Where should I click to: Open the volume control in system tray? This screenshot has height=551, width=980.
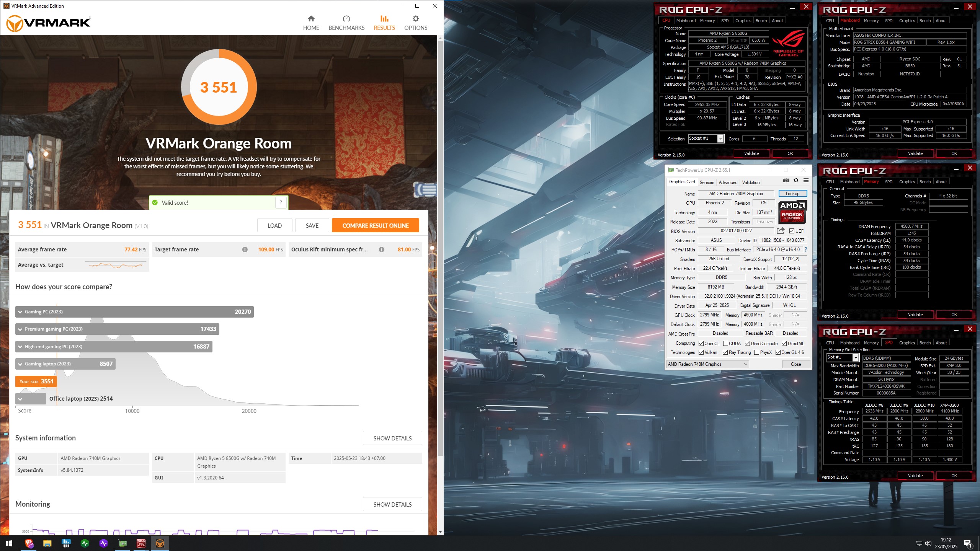point(928,543)
